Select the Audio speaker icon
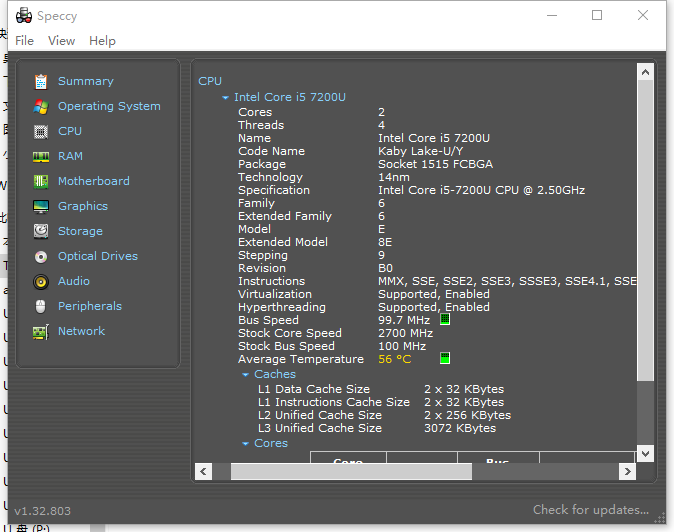This screenshot has width=674, height=532. coord(41,281)
